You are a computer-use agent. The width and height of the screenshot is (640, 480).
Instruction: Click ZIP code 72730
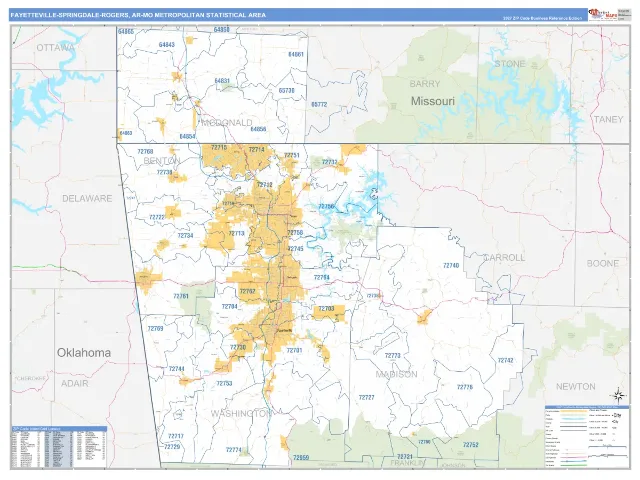pyautogui.click(x=238, y=347)
